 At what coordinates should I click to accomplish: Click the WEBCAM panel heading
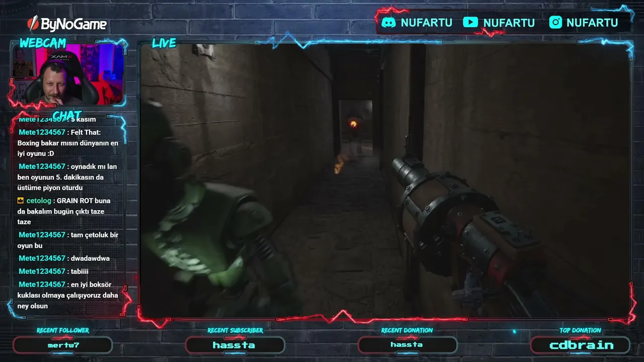(43, 43)
